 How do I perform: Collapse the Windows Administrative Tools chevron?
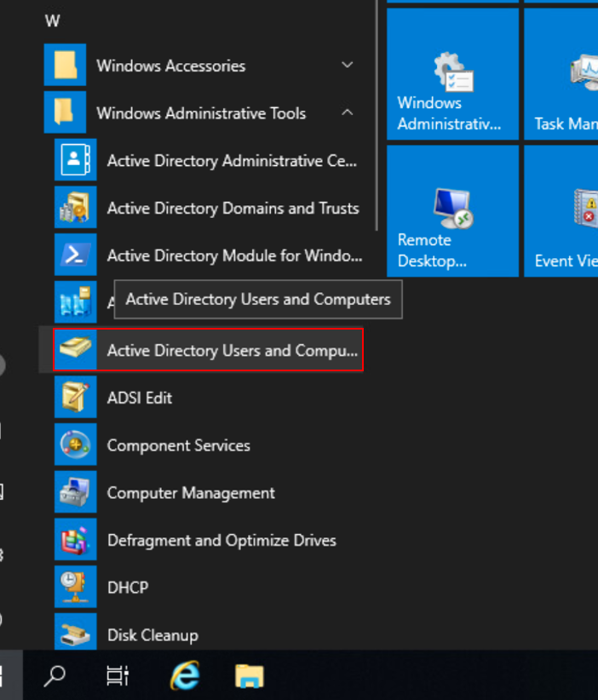tap(347, 112)
